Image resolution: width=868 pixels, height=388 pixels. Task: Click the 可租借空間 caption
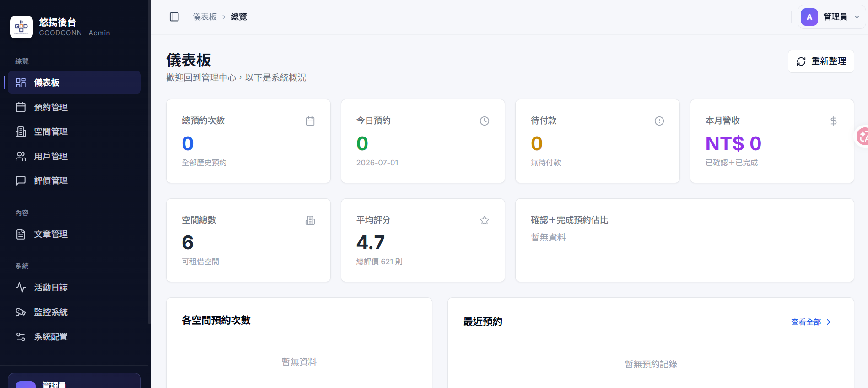click(x=200, y=262)
